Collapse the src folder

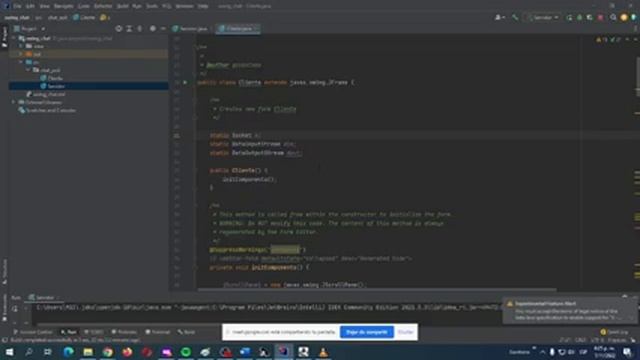tap(21, 62)
